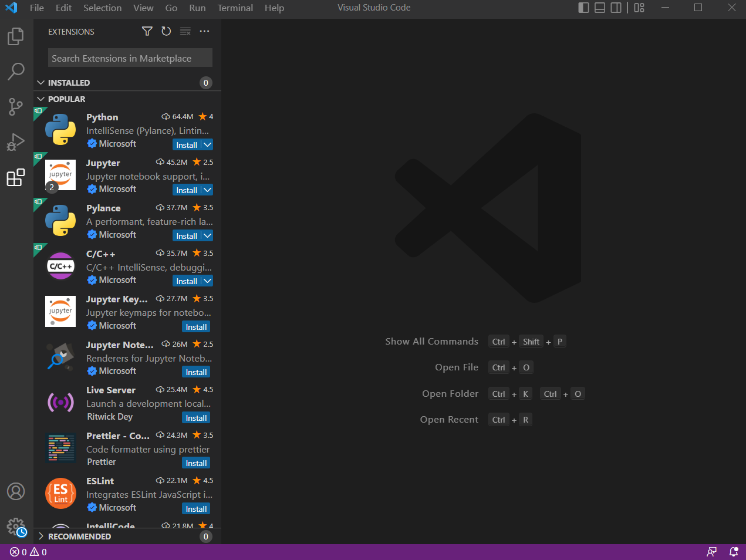Open the Views and More Actions ellipsis

(x=204, y=31)
